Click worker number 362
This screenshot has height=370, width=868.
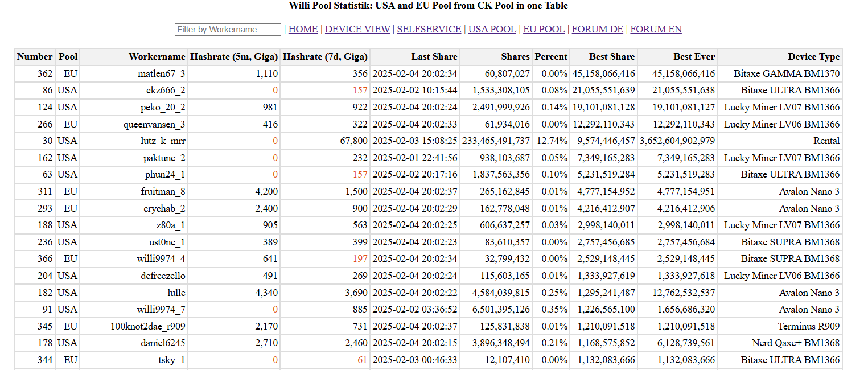tap(45, 73)
